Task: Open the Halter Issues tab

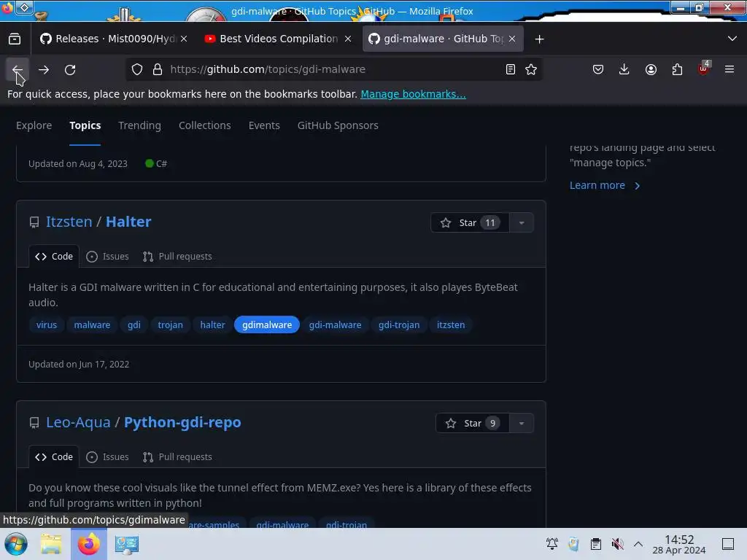Action: click(108, 257)
